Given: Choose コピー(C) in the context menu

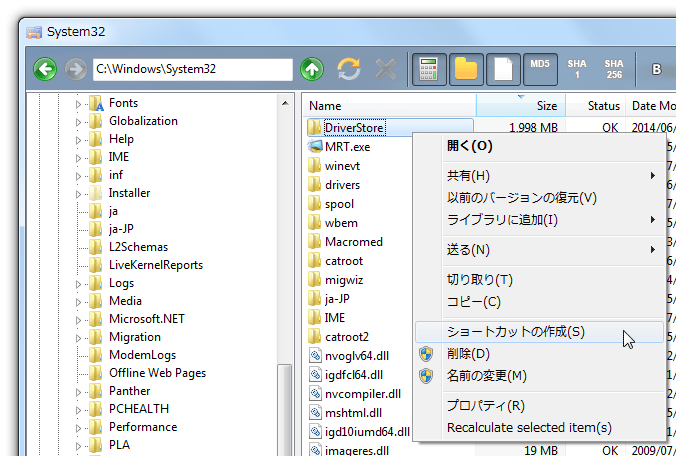Looking at the screenshot, I should [x=539, y=302].
